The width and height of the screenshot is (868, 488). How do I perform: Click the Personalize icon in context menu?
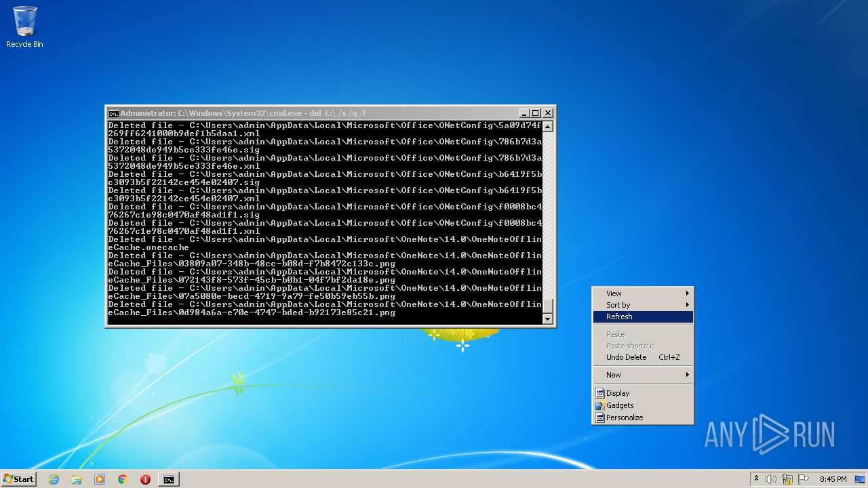click(x=599, y=418)
